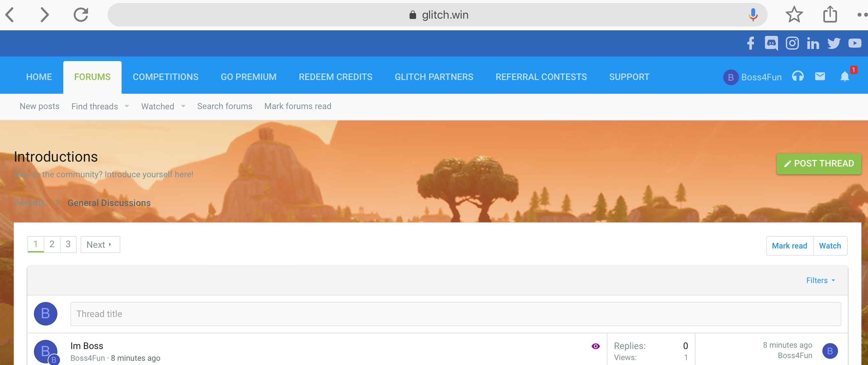This screenshot has width=868, height=365.
Task: Click into the Thread title field
Action: coord(455,314)
